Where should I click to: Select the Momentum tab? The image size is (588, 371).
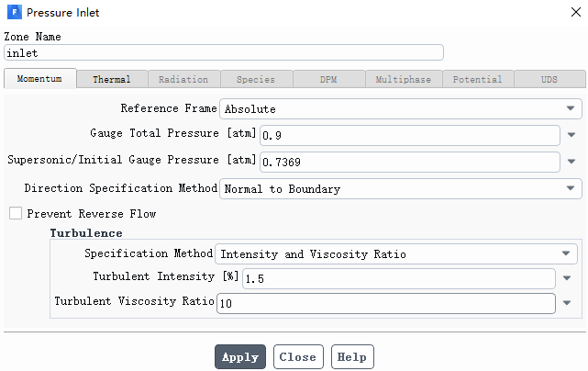[39, 78]
